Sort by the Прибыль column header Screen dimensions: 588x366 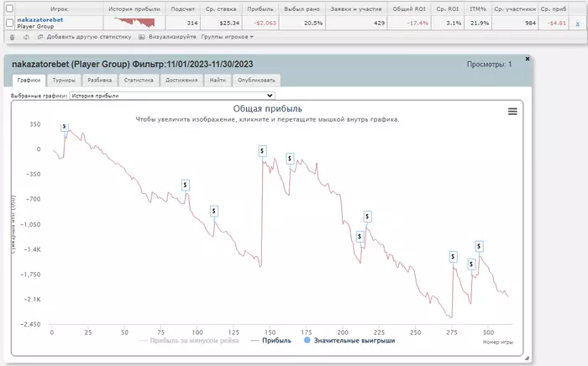[260, 8]
